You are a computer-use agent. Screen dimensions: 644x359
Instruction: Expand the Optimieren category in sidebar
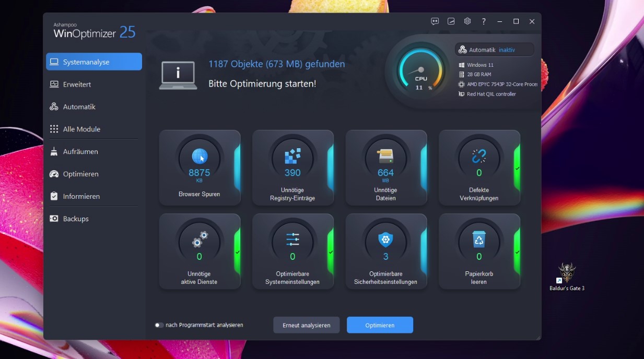coord(80,174)
